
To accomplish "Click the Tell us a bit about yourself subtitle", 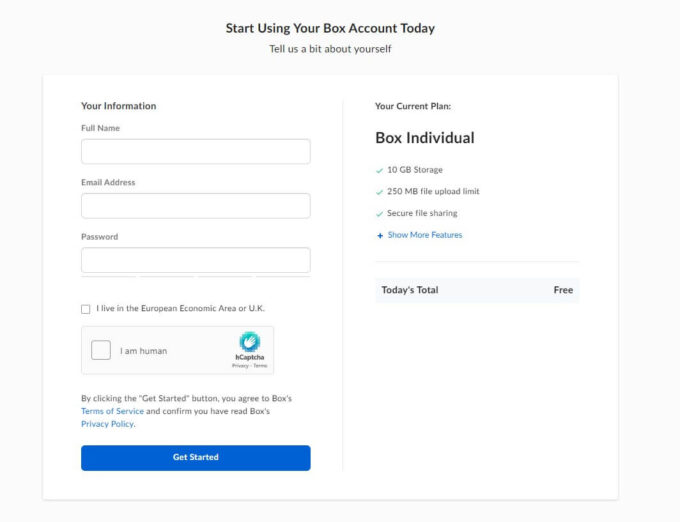I will [330, 49].
